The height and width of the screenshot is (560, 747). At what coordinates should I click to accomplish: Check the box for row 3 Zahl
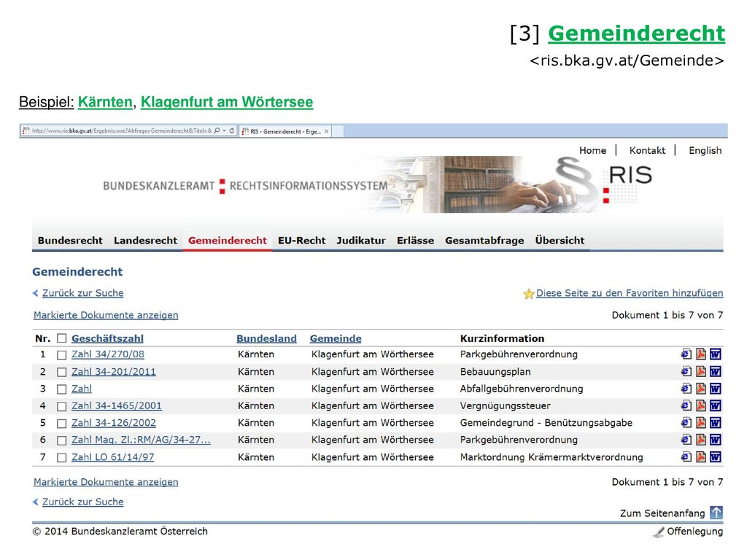click(x=61, y=389)
